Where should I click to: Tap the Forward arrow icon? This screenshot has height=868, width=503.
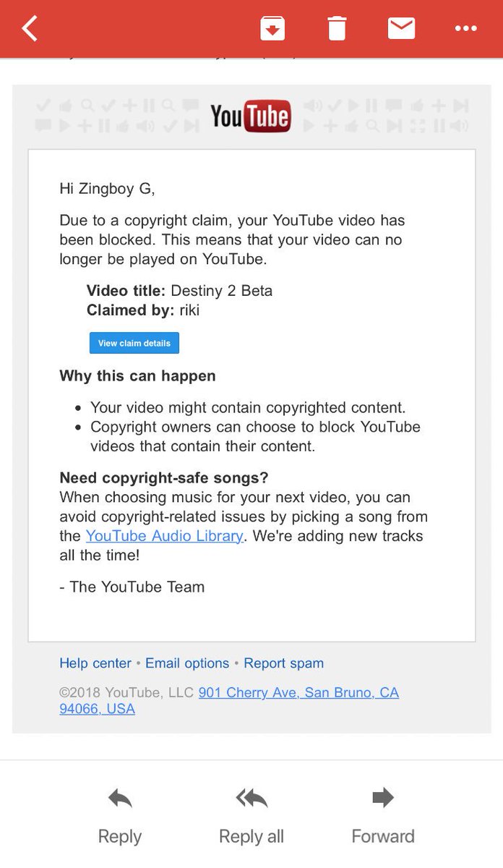pyautogui.click(x=383, y=798)
